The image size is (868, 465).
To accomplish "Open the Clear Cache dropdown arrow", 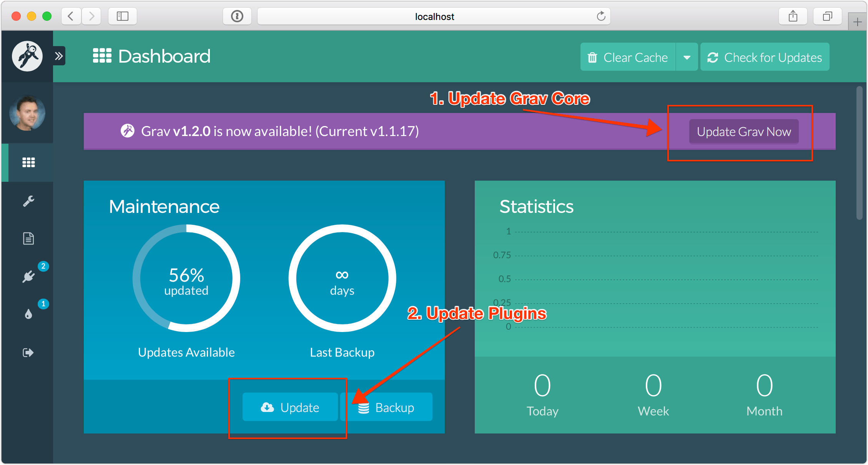I will pyautogui.click(x=687, y=57).
